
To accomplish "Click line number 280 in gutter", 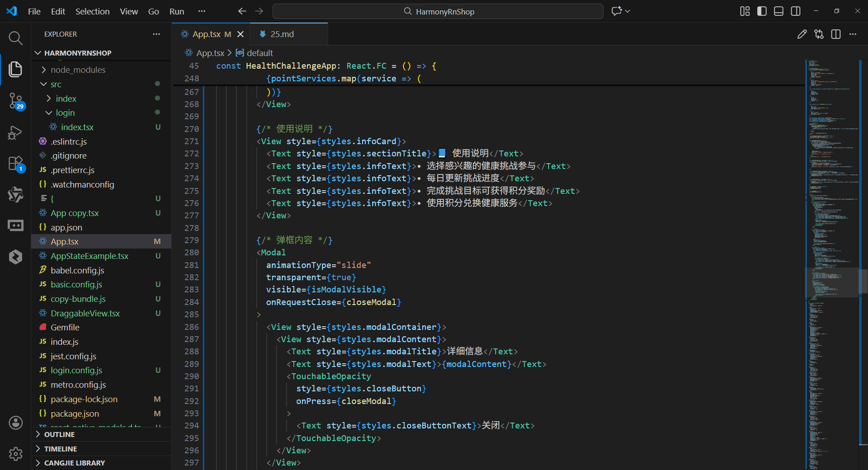I will pos(192,253).
